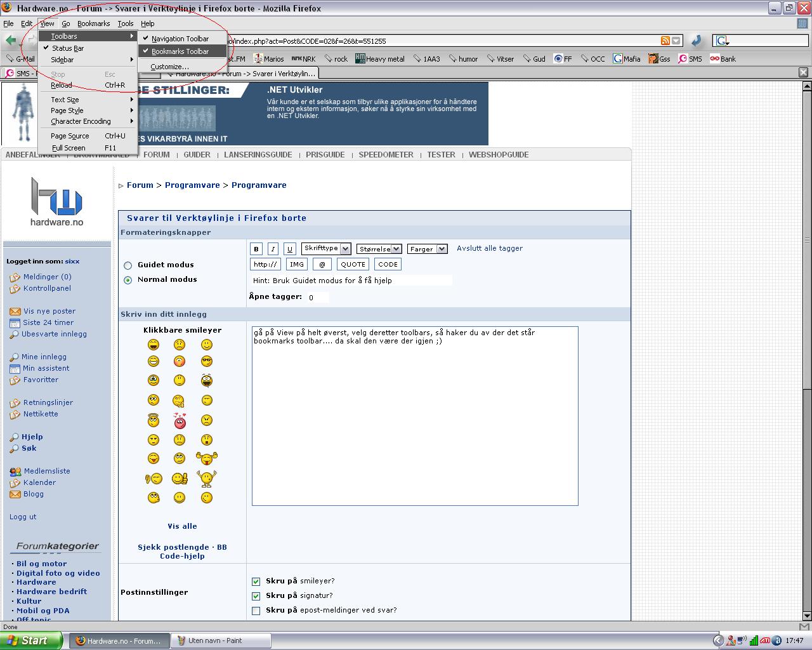Open the Skrifttype dropdown
Viewport: 812px width, 650px height.
tap(326, 249)
